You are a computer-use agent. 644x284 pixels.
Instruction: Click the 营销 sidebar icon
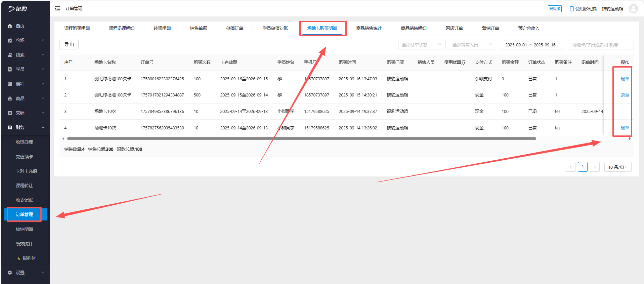(10, 113)
